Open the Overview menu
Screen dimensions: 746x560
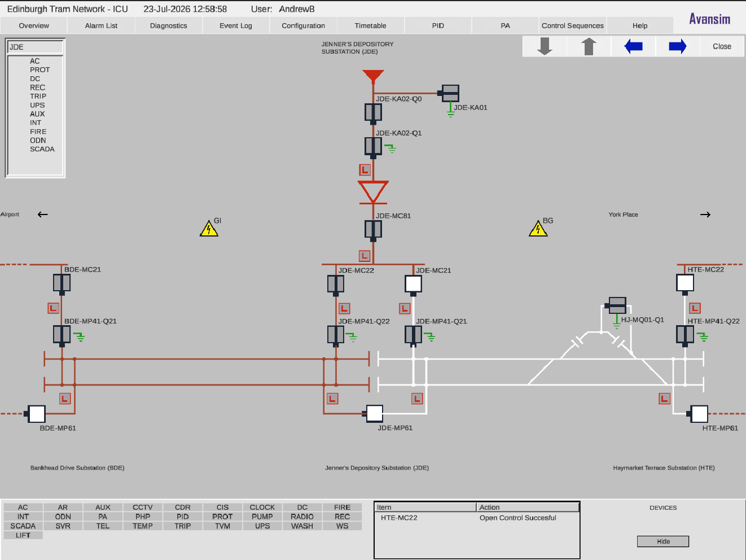[x=34, y=25]
